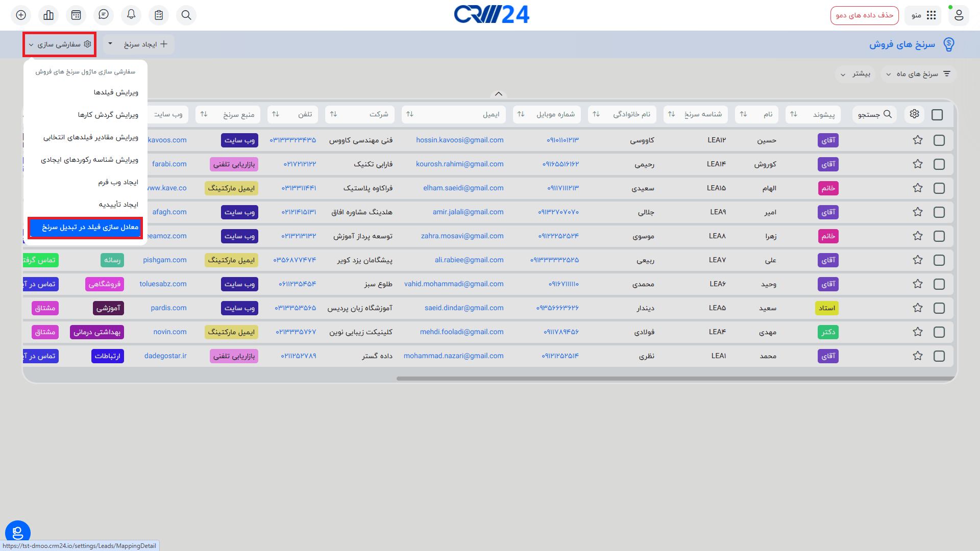980x551 pixels.
Task: Click the plus circle quick-add icon
Action: pos(21,15)
